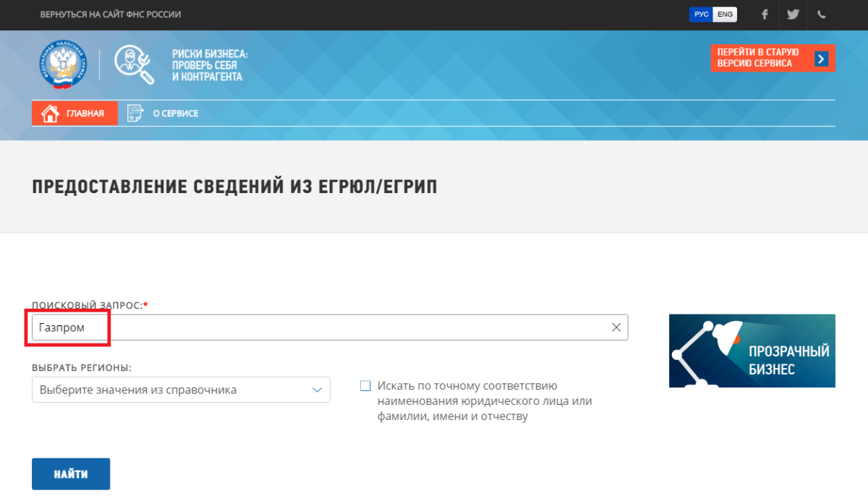Go to Перейти в старую версию сервиса
This screenshot has height=501, width=868.
(773, 59)
